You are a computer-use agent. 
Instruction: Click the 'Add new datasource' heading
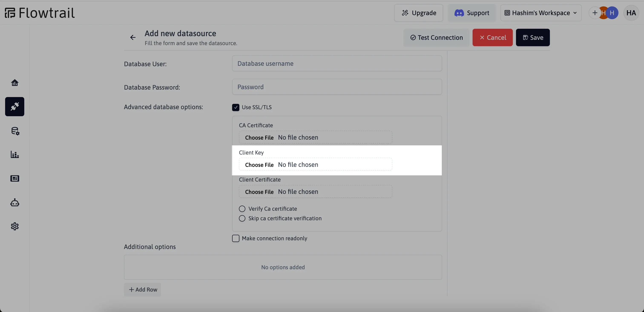pos(180,33)
